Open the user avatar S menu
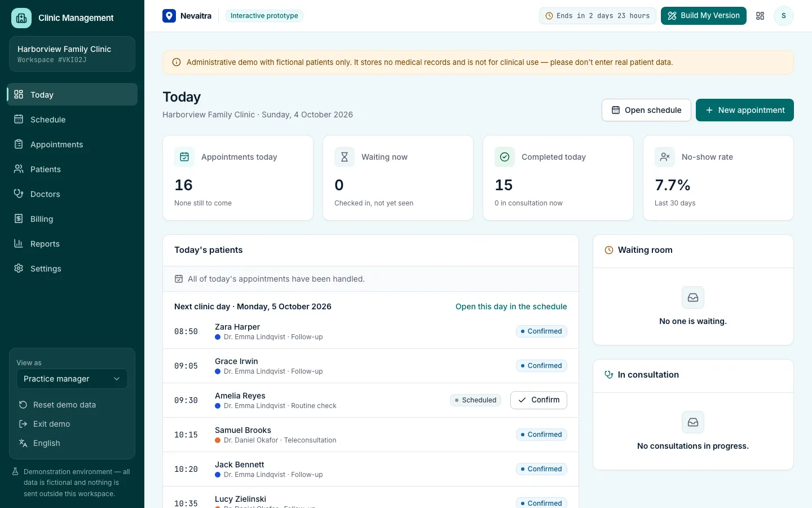812x508 pixels. pyautogui.click(x=784, y=16)
